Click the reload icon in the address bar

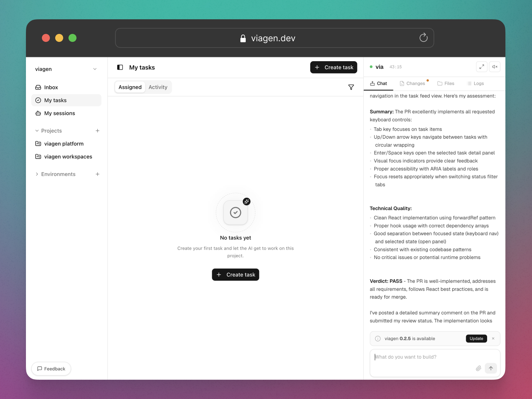(x=423, y=38)
